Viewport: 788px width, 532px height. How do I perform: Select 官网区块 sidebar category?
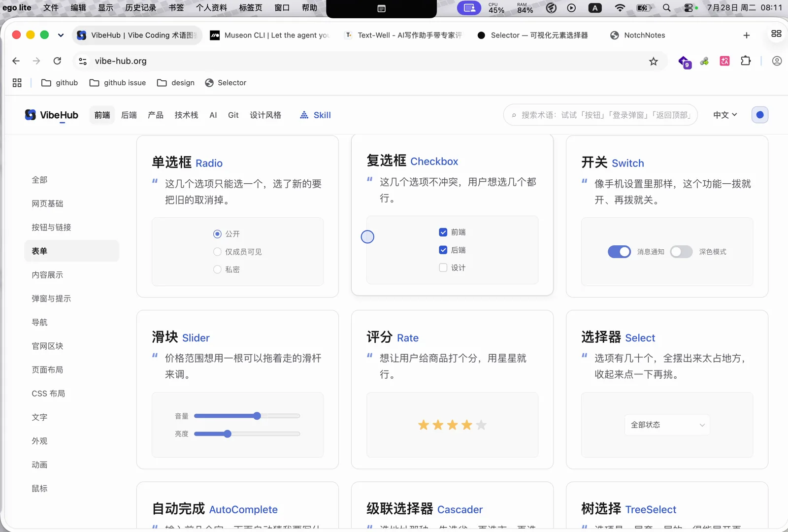point(72,346)
